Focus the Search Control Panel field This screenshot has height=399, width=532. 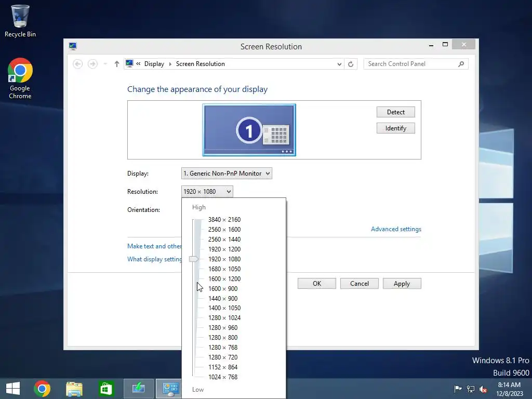click(416, 64)
